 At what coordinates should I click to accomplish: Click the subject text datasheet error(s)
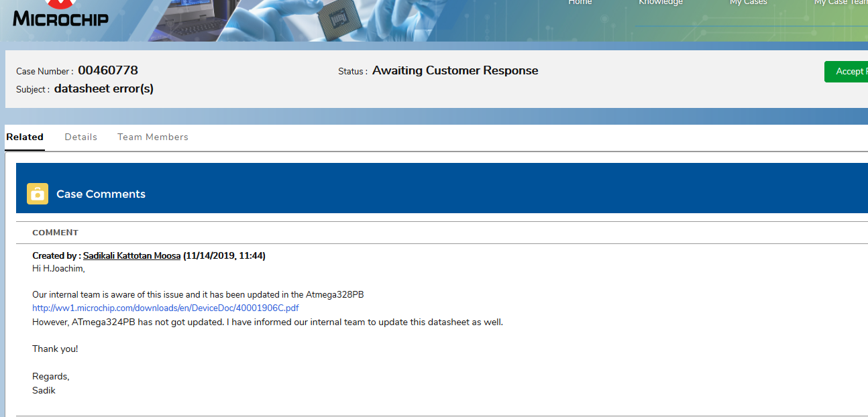104,88
